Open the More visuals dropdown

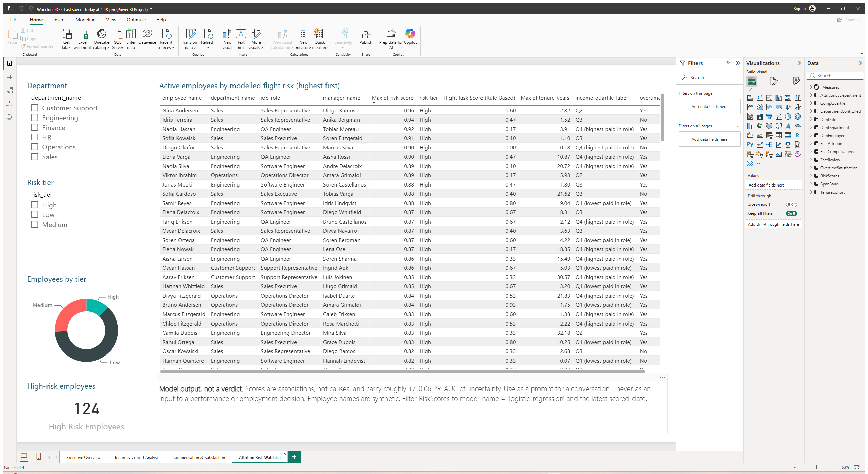coord(256,38)
